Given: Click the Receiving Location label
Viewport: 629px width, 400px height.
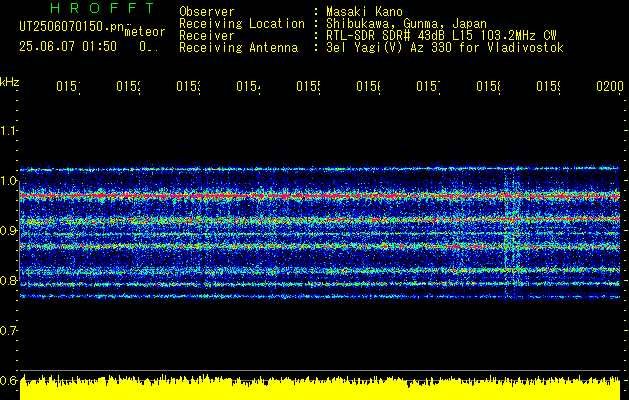Looking at the screenshot, I should pyautogui.click(x=242, y=24).
